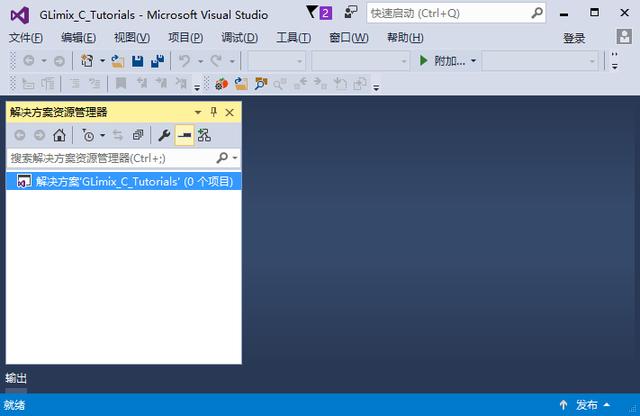Click the quick launch magnifier icon
This screenshot has width=640, height=416.
(537, 13)
